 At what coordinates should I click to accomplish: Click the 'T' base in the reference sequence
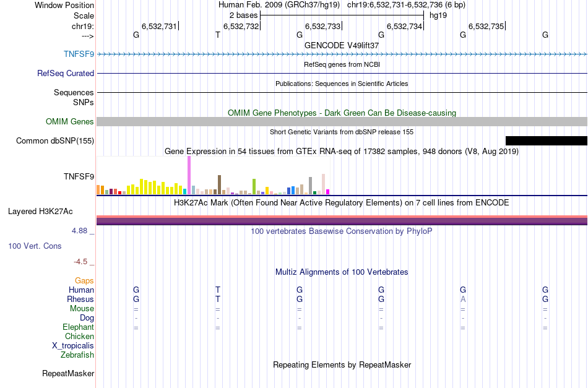217,35
